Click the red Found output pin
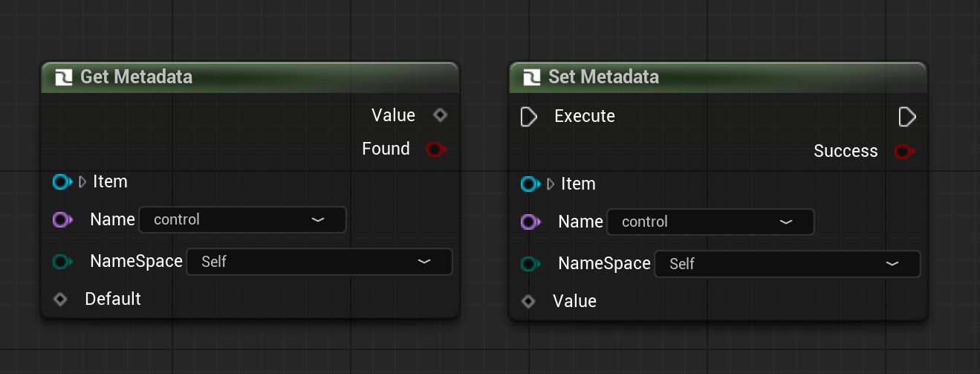This screenshot has height=374, width=980. 436,149
